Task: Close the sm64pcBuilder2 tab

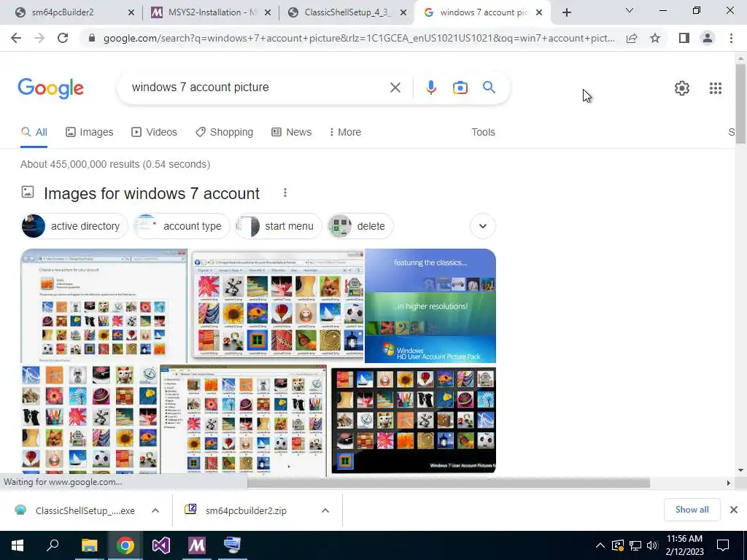Action: point(131,12)
